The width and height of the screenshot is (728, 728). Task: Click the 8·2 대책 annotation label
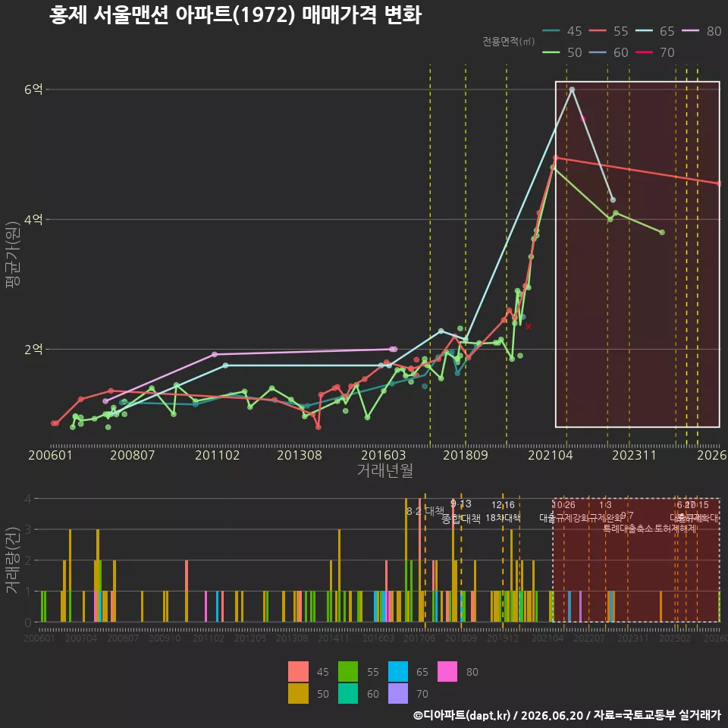point(425,511)
